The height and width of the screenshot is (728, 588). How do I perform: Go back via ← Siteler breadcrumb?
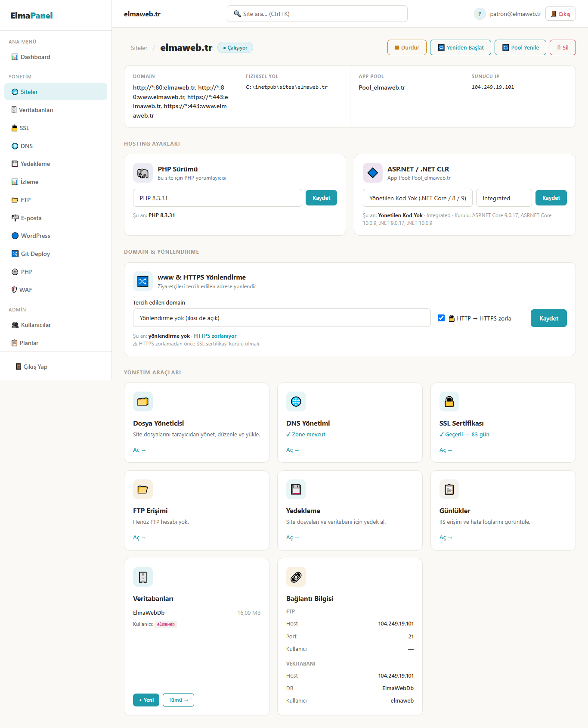[x=136, y=48]
